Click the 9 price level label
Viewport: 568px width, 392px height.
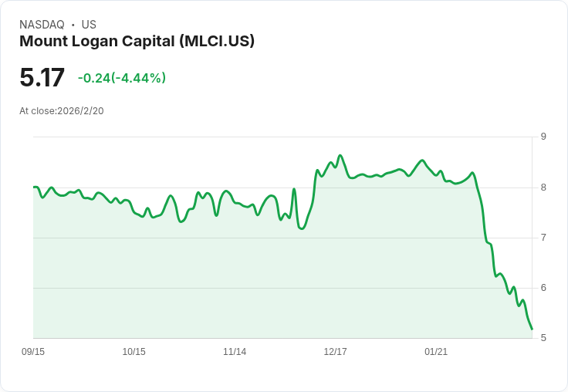click(x=543, y=137)
